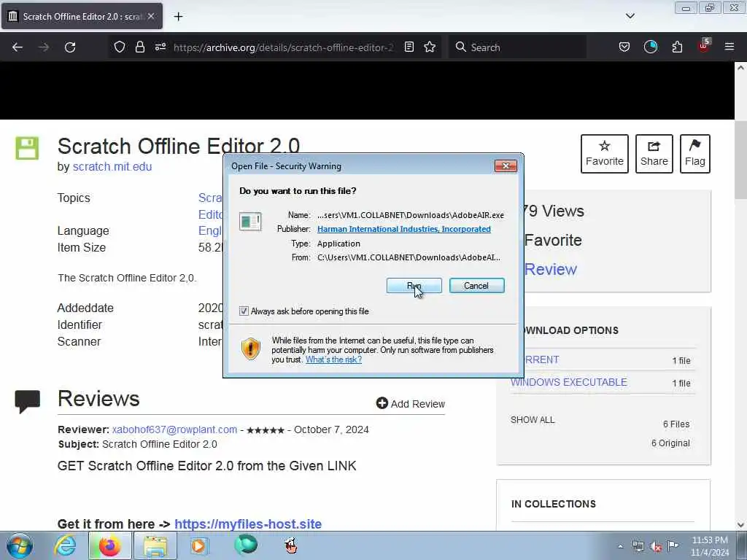This screenshot has height=560, width=747.
Task: Click the Favorite star button
Action: click(x=605, y=154)
